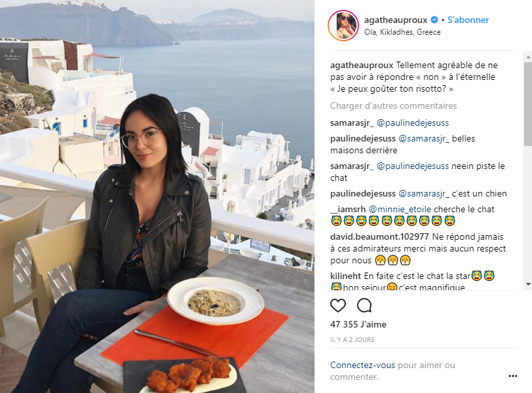Visit david.beaumont.102977 commenter profile

click(379, 236)
